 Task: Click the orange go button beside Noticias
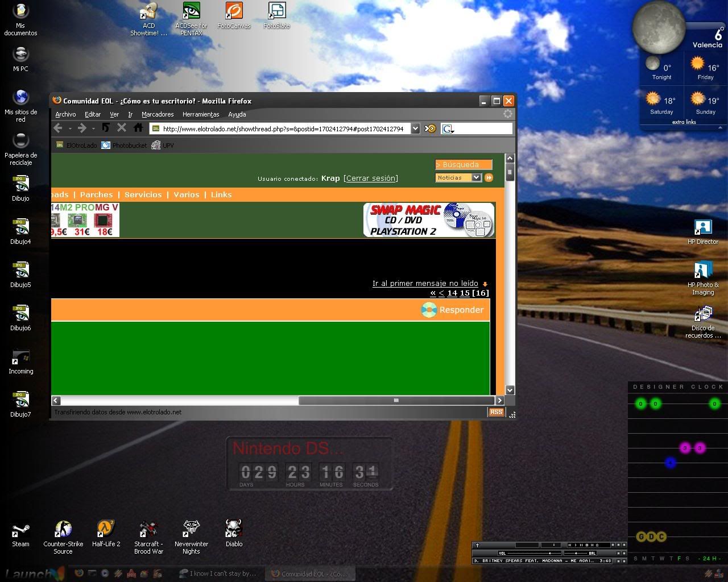click(x=489, y=177)
